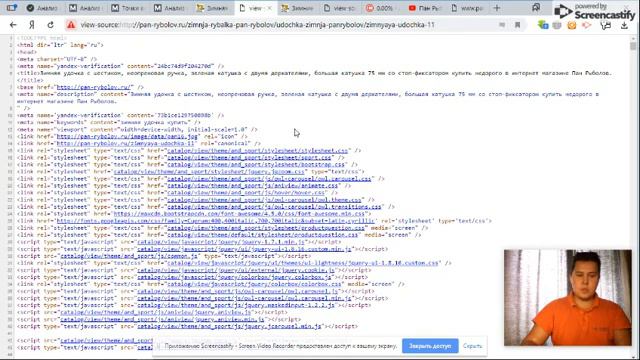Image resolution: width=640 pixels, height=360 pixels.
Task: Open the orange extension icon in toolbar
Action: point(572,25)
